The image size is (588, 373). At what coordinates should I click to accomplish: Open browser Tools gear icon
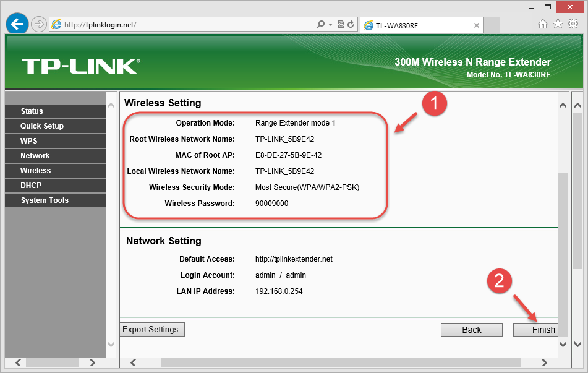tap(573, 24)
